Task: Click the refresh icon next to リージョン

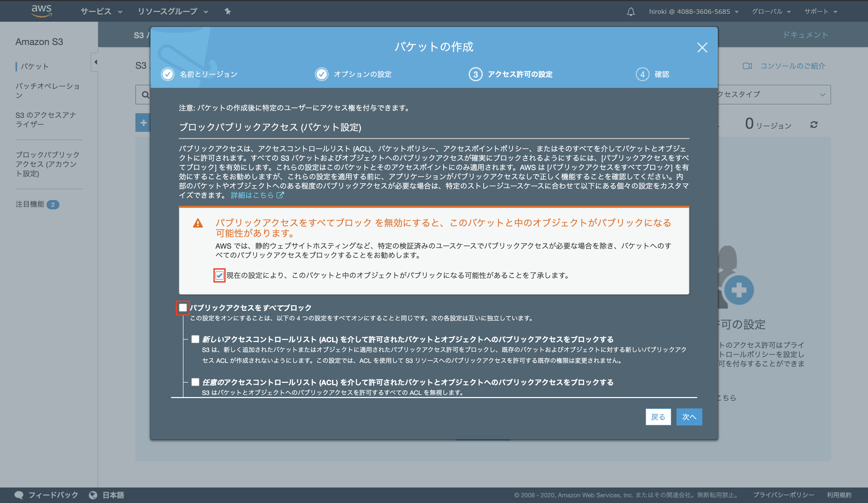Action: 814,125
